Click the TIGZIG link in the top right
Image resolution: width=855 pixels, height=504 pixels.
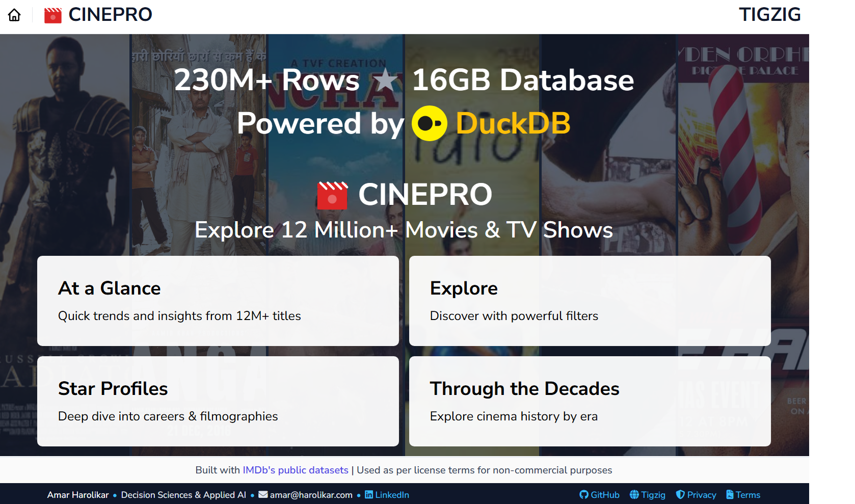coord(770,15)
